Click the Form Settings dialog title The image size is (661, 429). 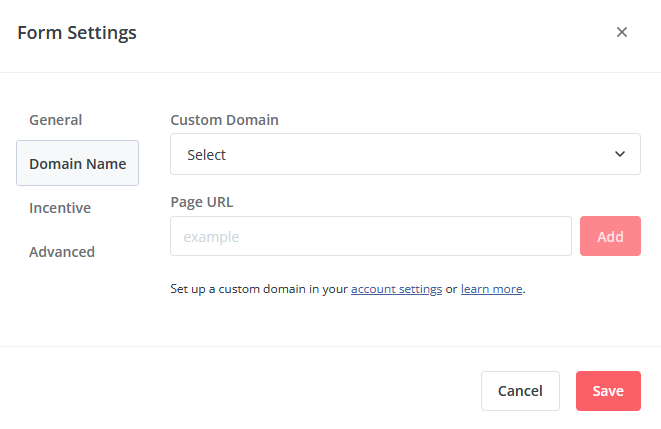coord(77,32)
